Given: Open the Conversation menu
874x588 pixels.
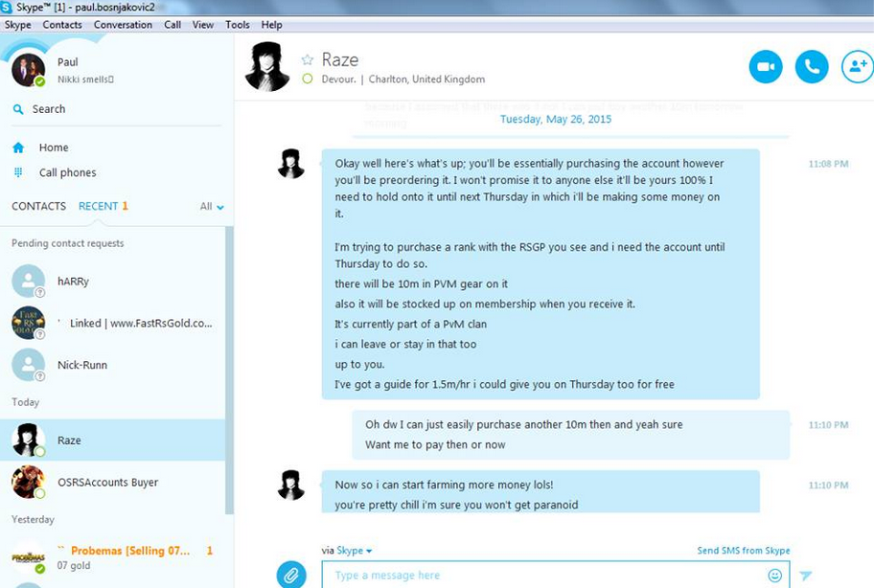Looking at the screenshot, I should point(123,25).
